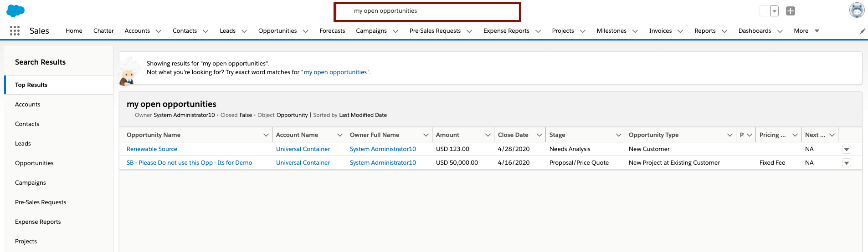Click the favorites star box
The width and height of the screenshot is (868, 252).
(765, 11)
